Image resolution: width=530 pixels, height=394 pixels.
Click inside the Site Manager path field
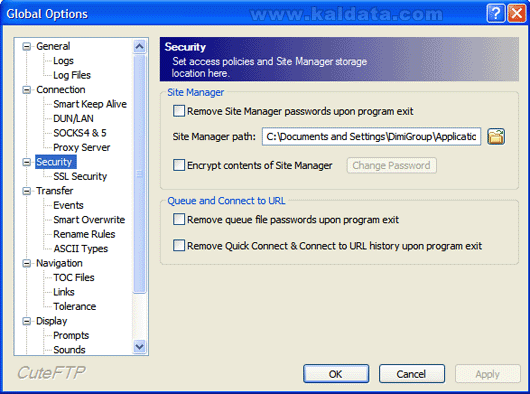point(371,137)
